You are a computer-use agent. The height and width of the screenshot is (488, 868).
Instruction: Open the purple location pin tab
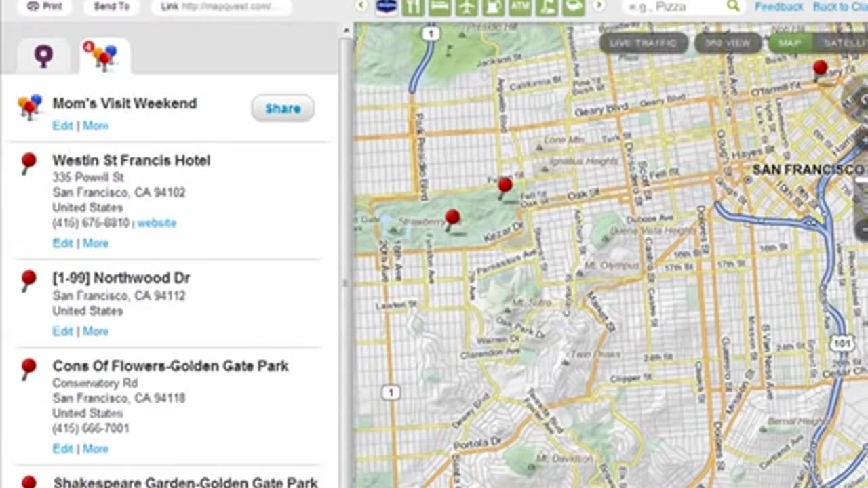coord(43,56)
